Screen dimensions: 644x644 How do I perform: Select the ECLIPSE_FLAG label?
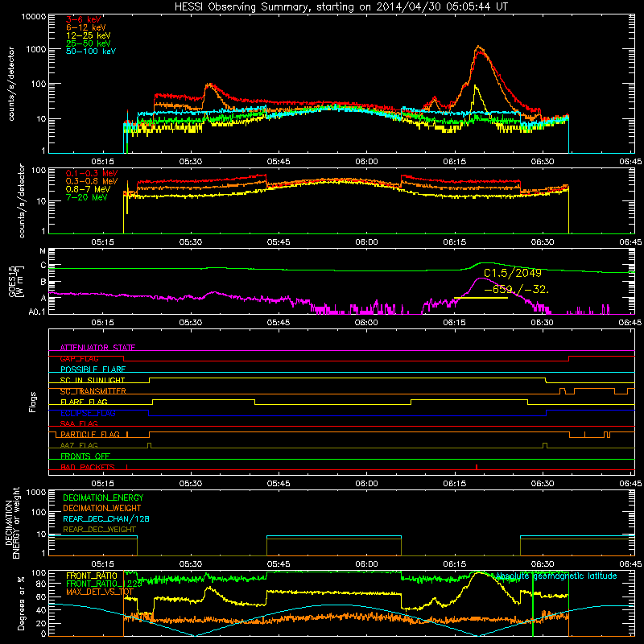pos(88,413)
